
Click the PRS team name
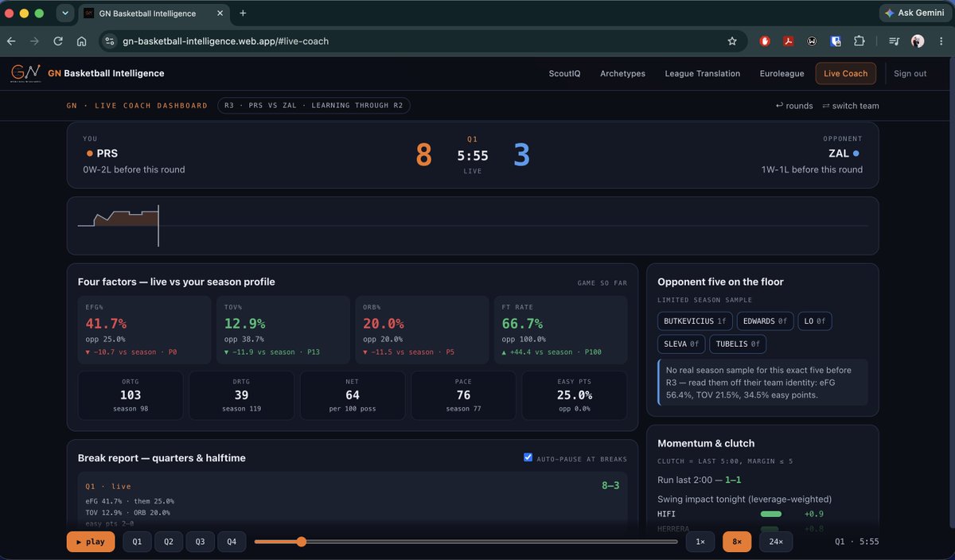(x=107, y=154)
